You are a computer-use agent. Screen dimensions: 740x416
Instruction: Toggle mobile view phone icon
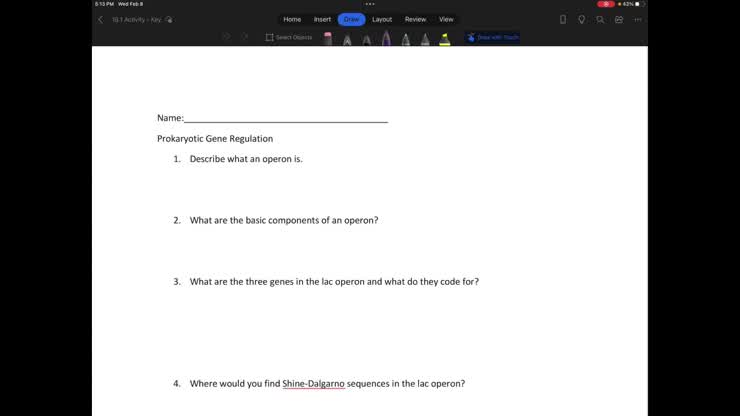tap(563, 19)
